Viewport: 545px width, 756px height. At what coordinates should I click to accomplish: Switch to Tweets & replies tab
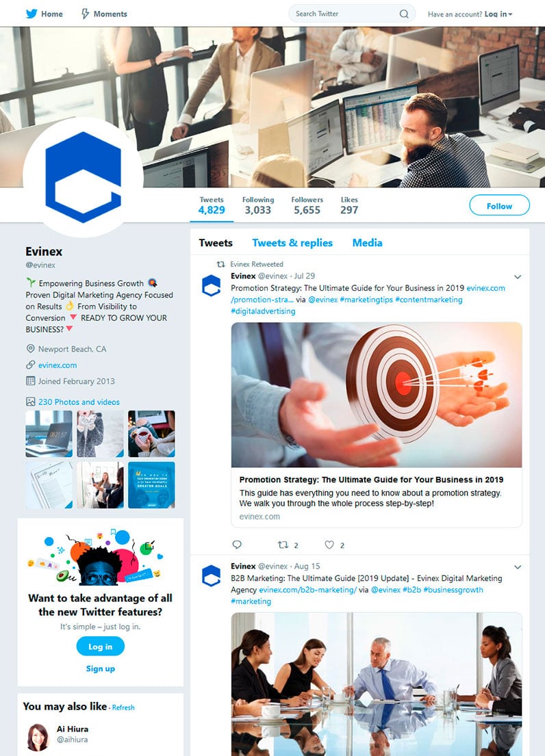pos(292,243)
